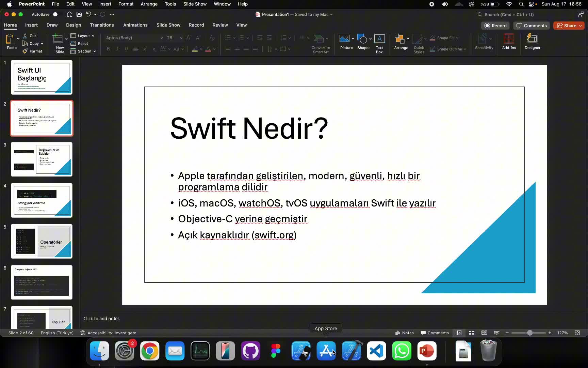The height and width of the screenshot is (368, 588).
Task: Click the text highlight color swatch
Action: click(195, 49)
